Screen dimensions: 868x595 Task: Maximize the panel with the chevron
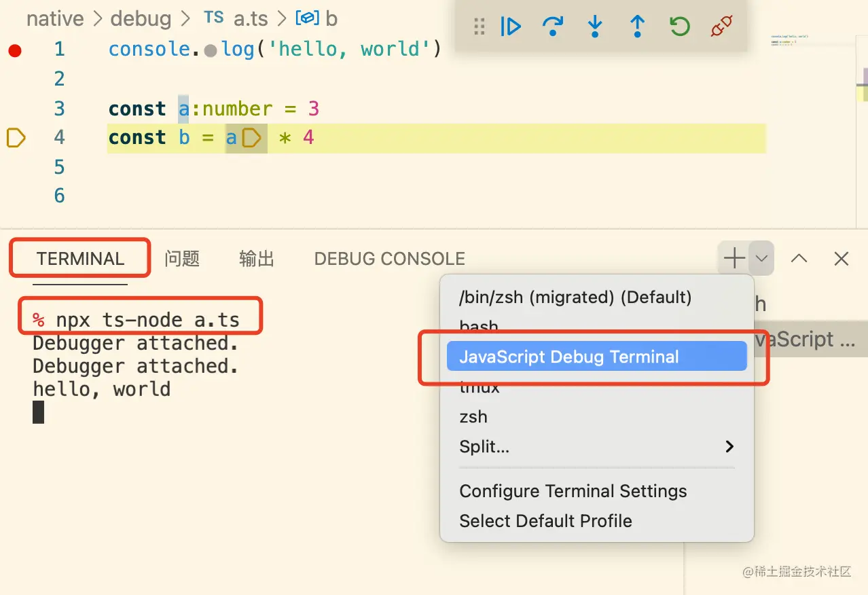799,258
